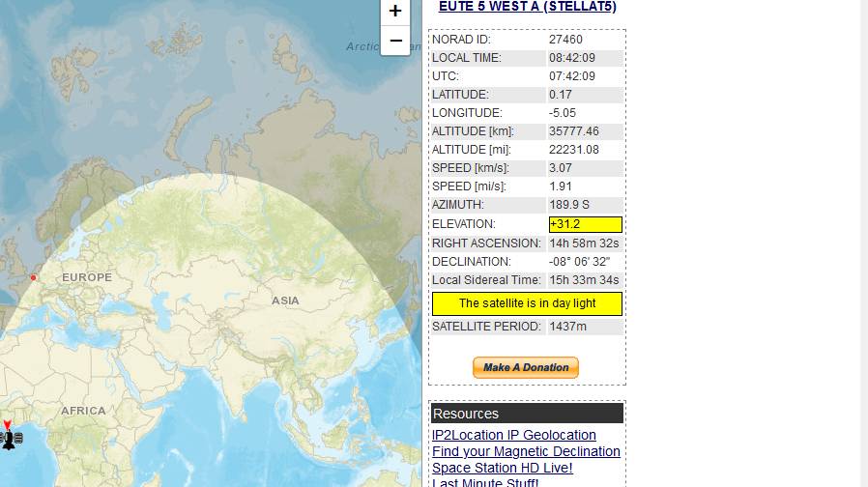This screenshot has height=487, width=868.
Task: Open the Space Station HD Live! link
Action: tap(502, 468)
